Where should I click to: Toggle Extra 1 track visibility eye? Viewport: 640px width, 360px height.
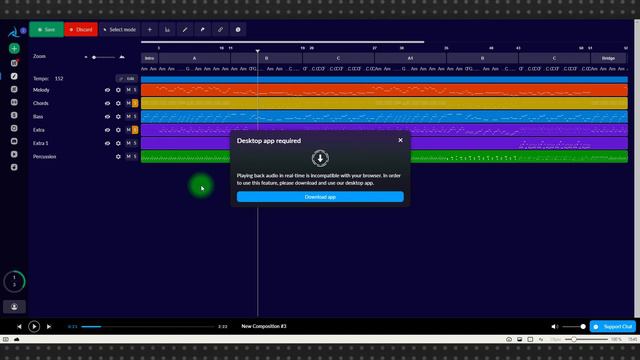107,143
